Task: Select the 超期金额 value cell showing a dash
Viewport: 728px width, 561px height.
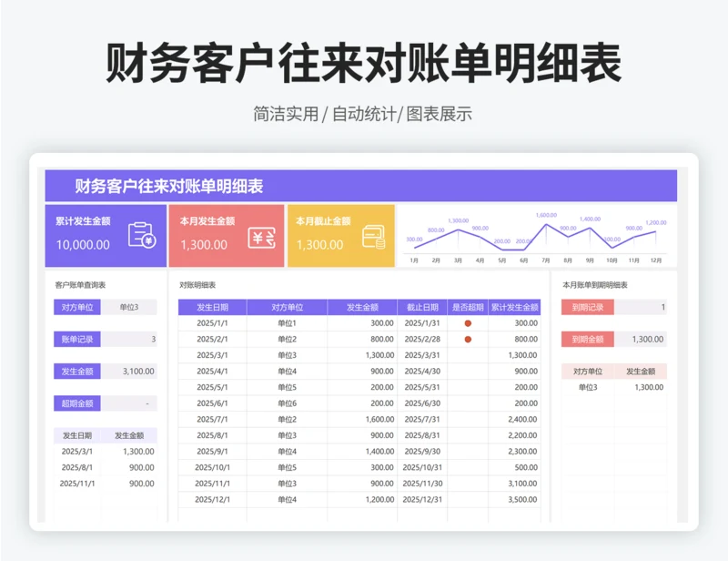Action: [129, 403]
